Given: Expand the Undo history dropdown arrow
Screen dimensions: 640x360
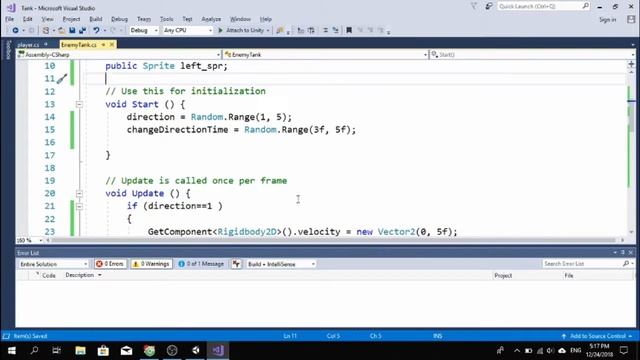Looking at the screenshot, I should tap(104, 31).
